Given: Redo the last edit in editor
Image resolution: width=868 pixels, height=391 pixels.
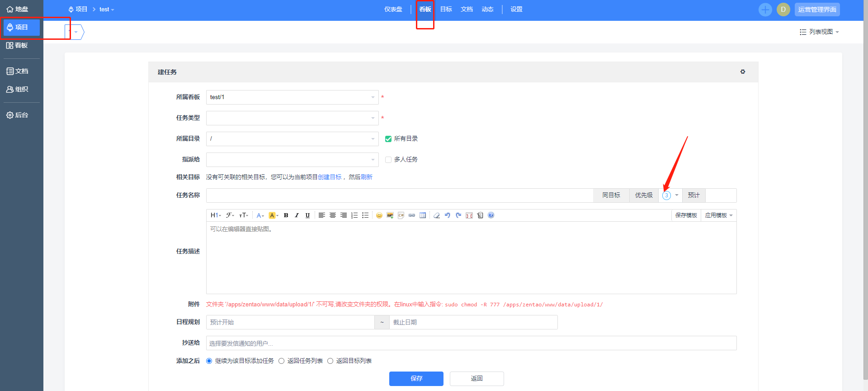Looking at the screenshot, I should coord(458,215).
